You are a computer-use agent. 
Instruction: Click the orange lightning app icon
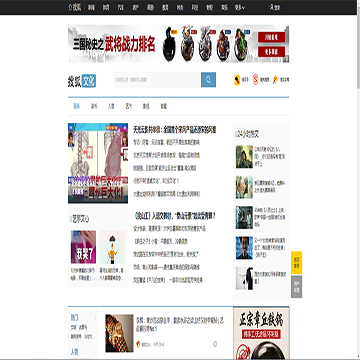pos(275,80)
